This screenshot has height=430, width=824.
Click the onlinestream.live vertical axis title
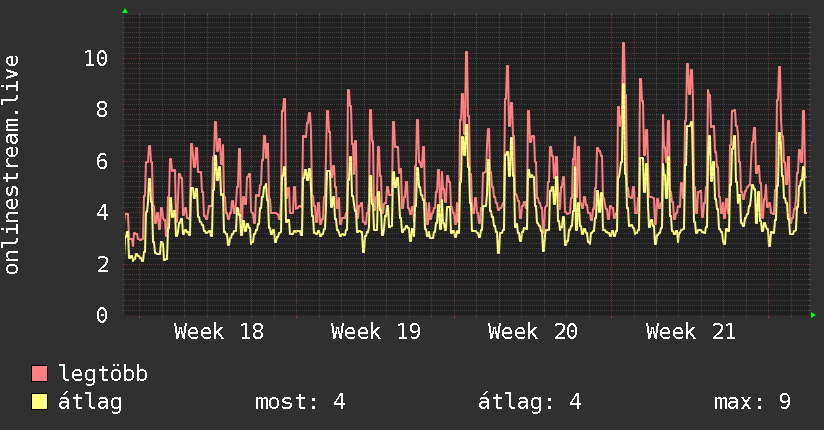pos(12,165)
